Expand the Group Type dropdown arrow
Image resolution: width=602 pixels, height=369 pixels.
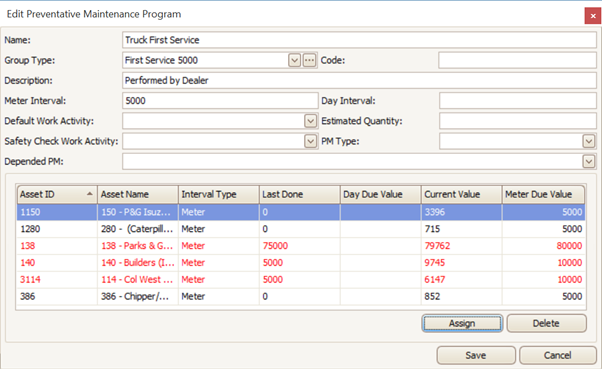(294, 60)
